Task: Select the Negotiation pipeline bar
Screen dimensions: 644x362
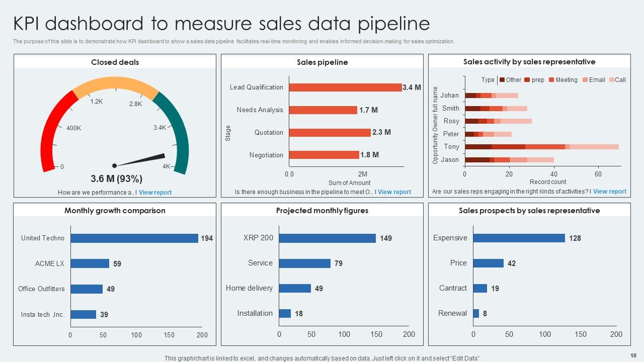Action: coord(324,155)
